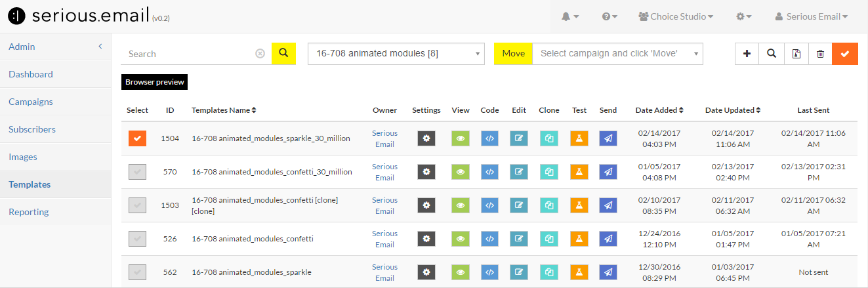Select the checkbox for template 570
This screenshot has height=288, width=868.
[x=137, y=172]
